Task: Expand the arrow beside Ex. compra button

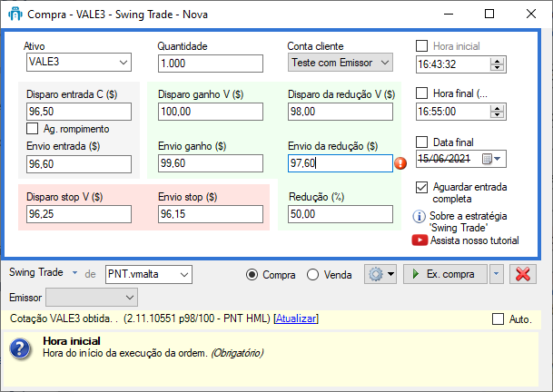Action: pyautogui.click(x=496, y=274)
